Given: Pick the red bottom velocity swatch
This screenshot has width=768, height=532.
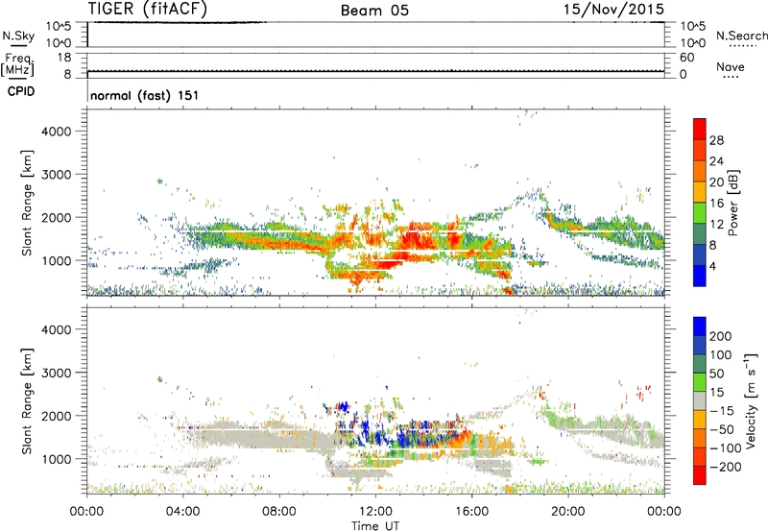Looking at the screenshot, I should tap(700, 475).
